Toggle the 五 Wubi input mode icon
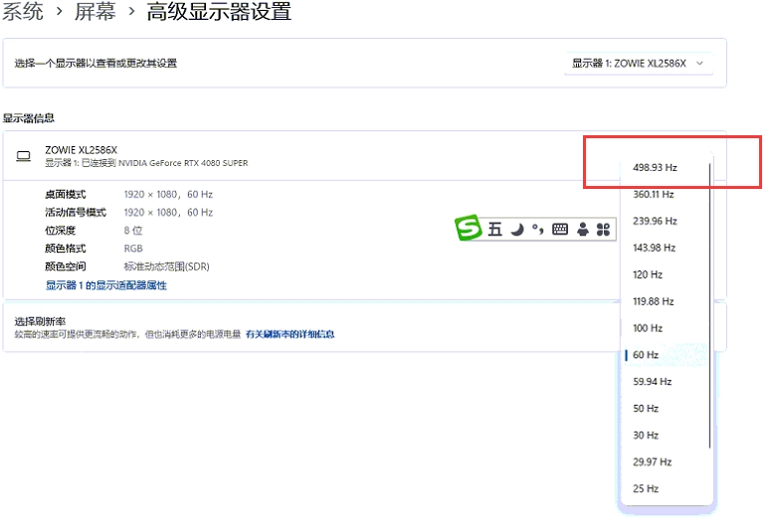This screenshot has height=532, width=773. click(x=494, y=229)
